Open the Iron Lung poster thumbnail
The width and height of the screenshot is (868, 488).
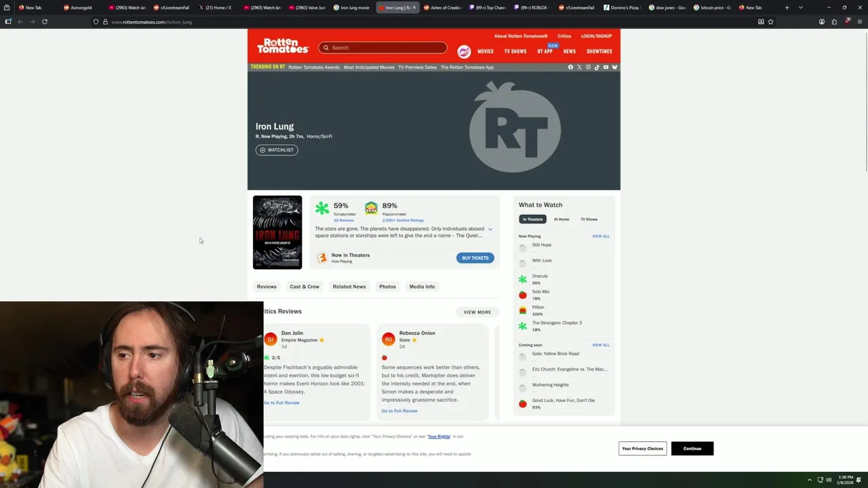[277, 232]
